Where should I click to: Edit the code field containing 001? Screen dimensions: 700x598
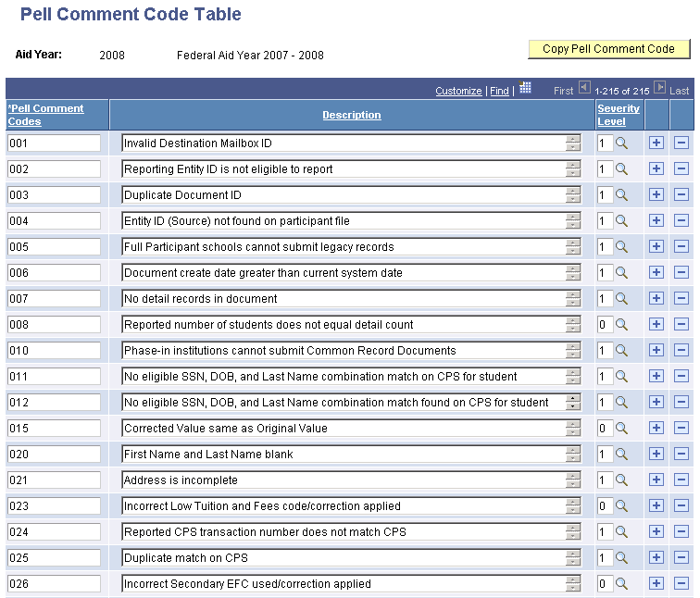[x=54, y=143]
